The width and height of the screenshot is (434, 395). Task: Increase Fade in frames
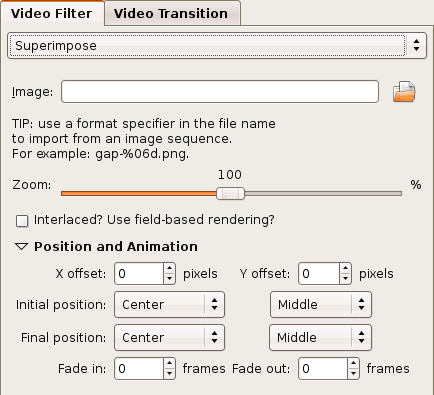click(169, 363)
